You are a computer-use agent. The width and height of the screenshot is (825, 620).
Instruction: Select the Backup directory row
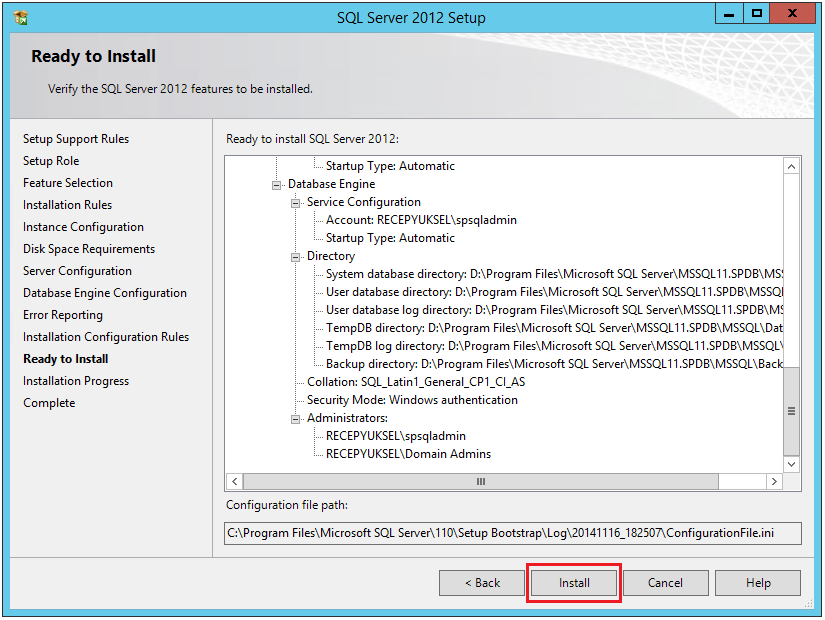point(554,364)
